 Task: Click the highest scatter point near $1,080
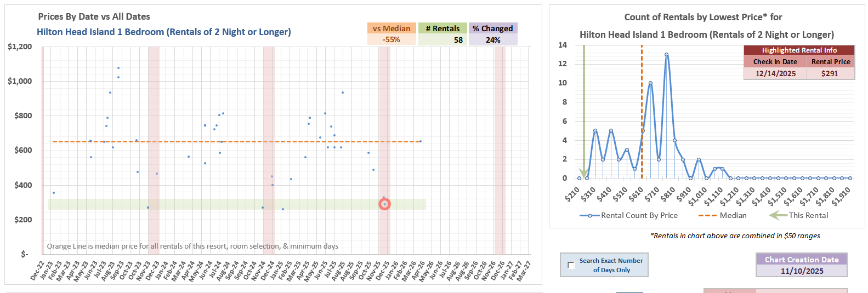(118, 68)
